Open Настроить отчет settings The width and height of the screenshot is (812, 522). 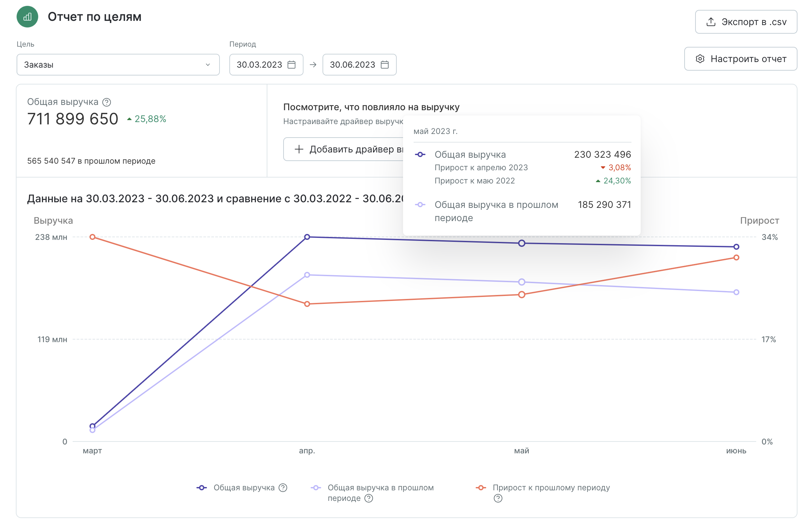pos(740,59)
